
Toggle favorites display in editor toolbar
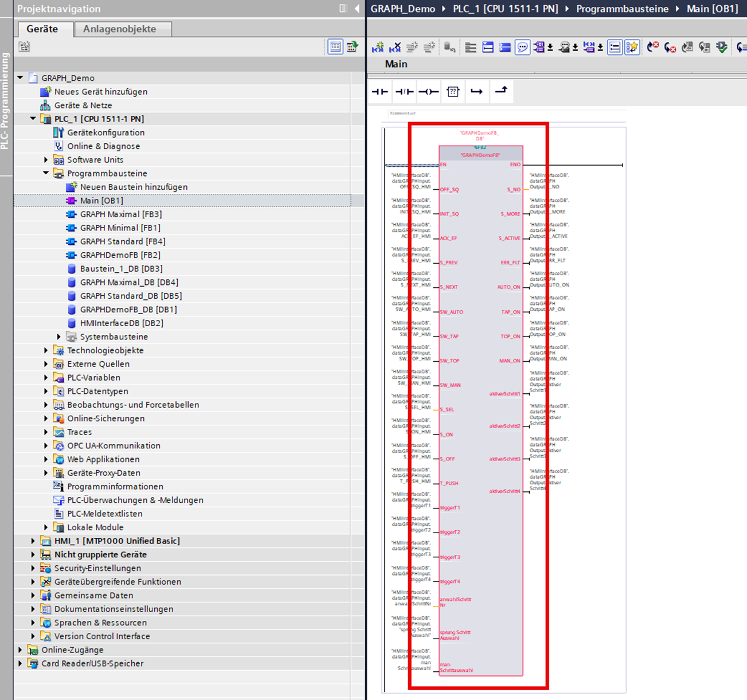tap(632, 48)
